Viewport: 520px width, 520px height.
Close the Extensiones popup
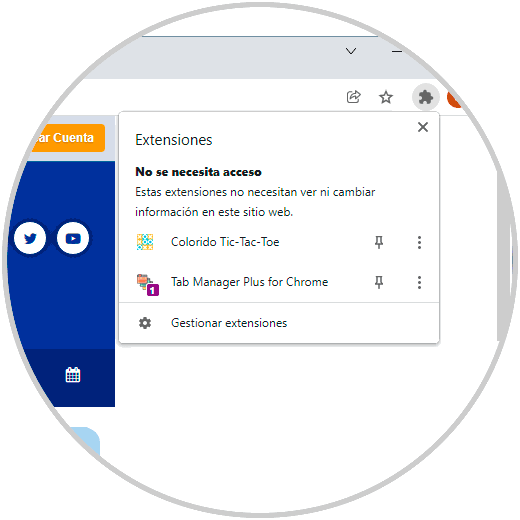click(423, 127)
